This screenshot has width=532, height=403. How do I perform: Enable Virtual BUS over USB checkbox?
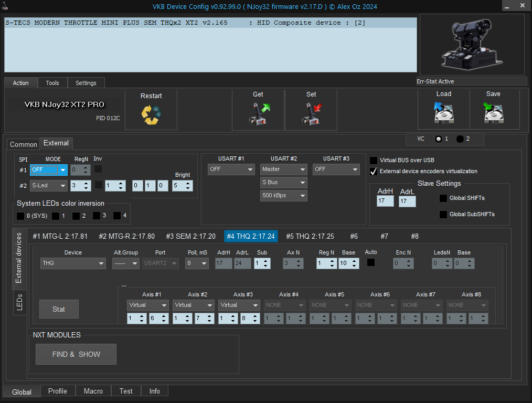pos(374,161)
